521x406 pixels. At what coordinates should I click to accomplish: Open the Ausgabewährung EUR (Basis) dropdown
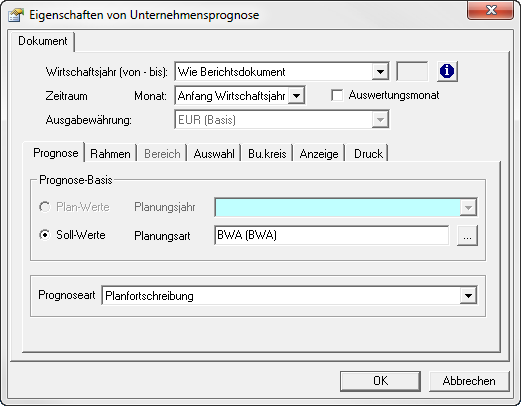(x=380, y=120)
